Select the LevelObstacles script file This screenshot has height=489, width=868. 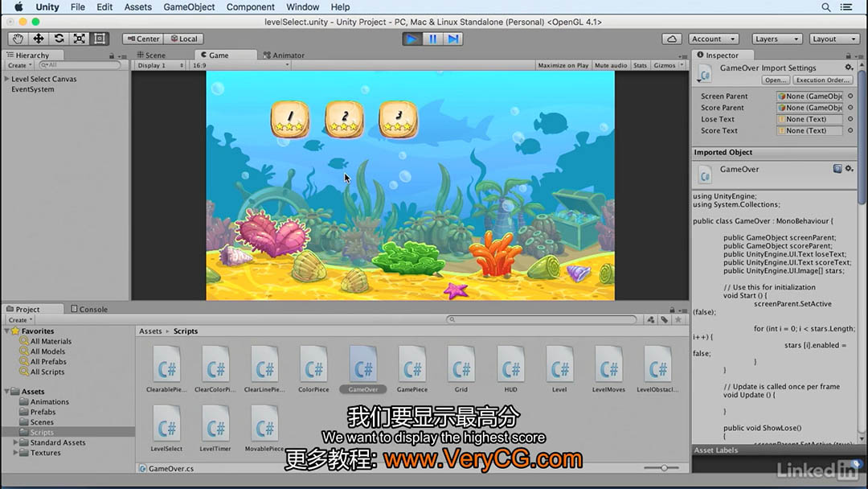657,369
